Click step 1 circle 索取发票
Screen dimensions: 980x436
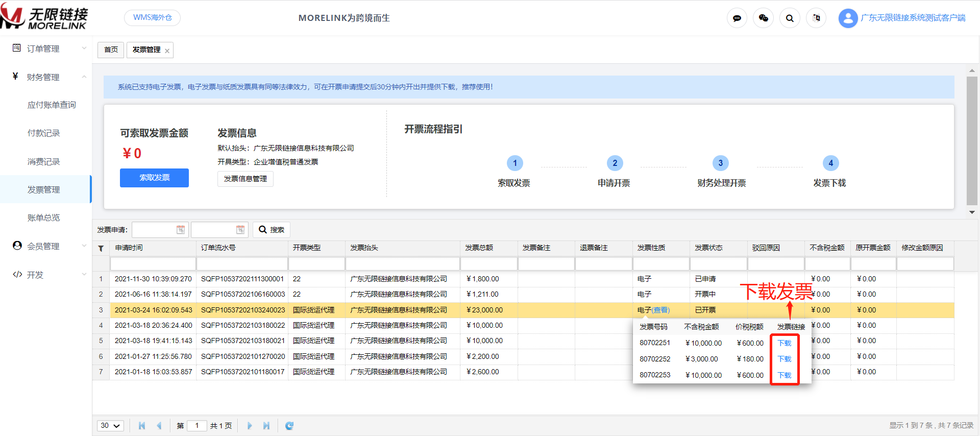(515, 163)
